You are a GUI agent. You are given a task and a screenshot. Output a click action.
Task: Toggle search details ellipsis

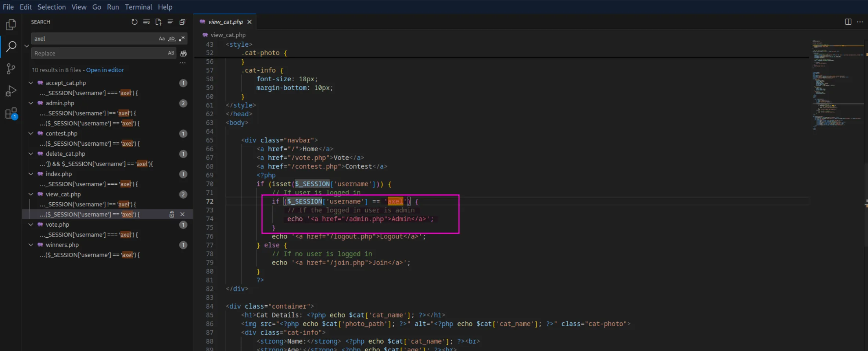pos(183,63)
